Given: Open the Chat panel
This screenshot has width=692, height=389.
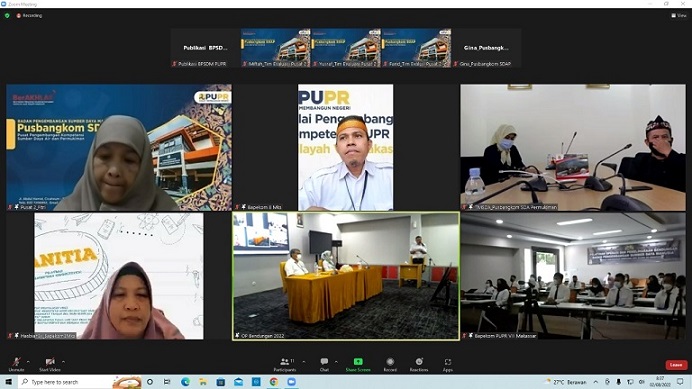Looking at the screenshot, I should point(324,365).
